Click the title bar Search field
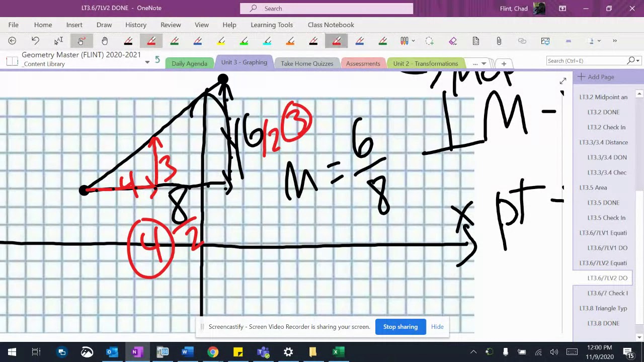This screenshot has width=644, height=362. pos(327,9)
